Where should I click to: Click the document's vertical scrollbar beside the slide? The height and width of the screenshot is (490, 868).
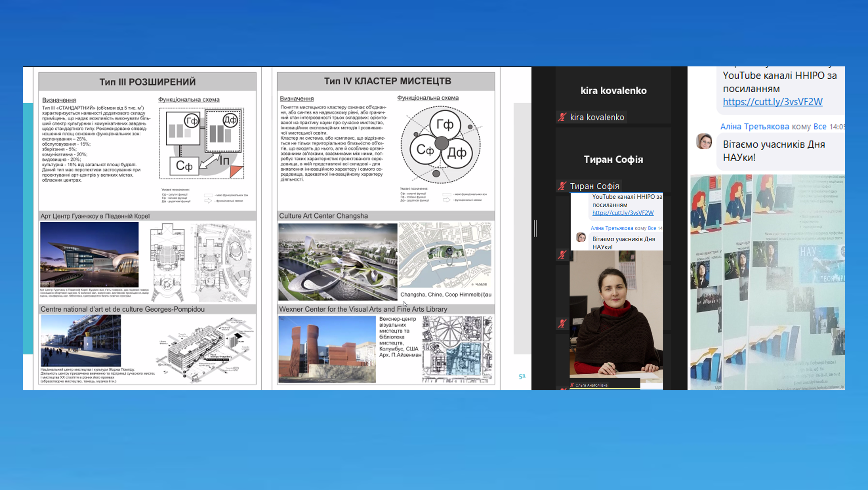click(522, 228)
